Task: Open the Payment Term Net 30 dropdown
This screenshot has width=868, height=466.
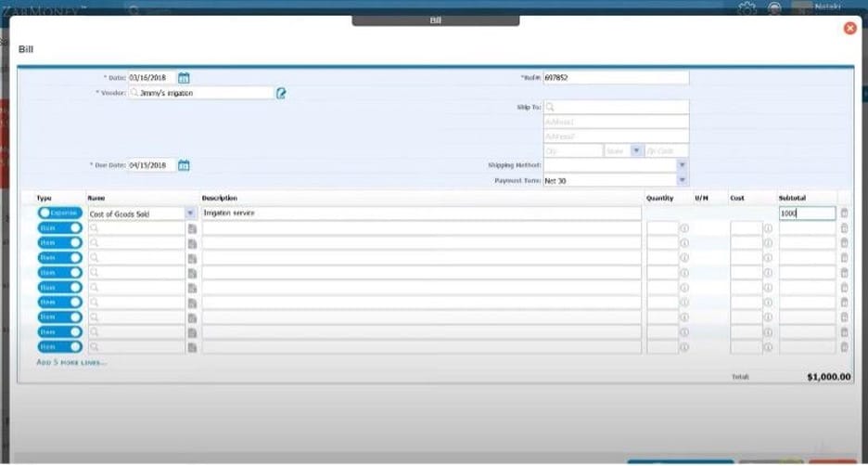Action: point(682,180)
